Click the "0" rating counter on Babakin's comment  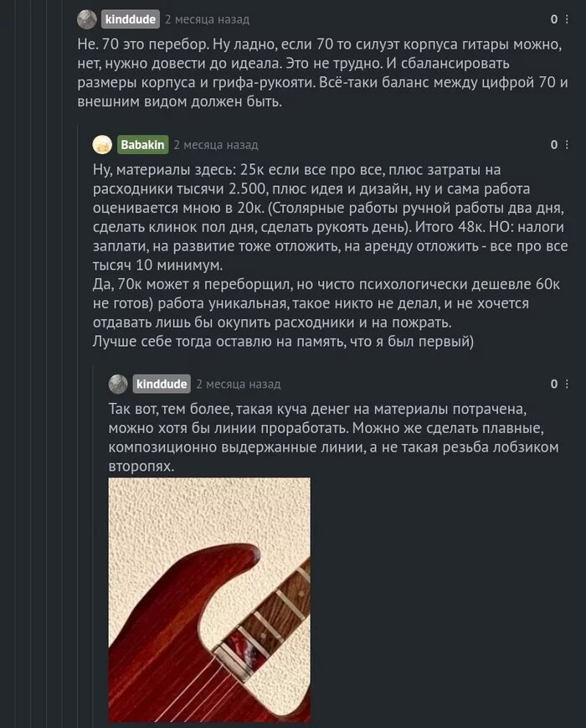[553, 144]
